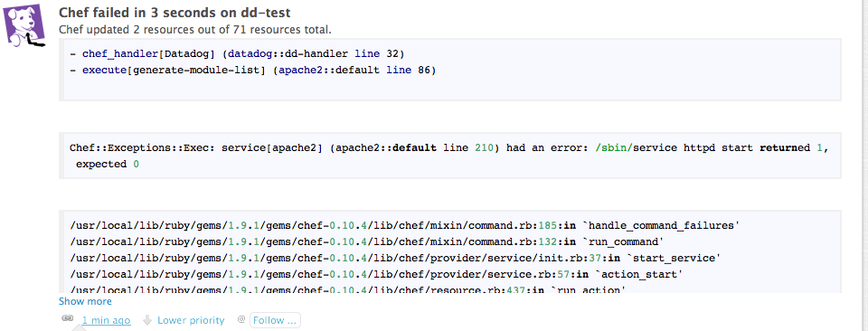Click the 'Chef updated 2 resources' summary text
The height and width of the screenshot is (331, 868).
[195, 29]
